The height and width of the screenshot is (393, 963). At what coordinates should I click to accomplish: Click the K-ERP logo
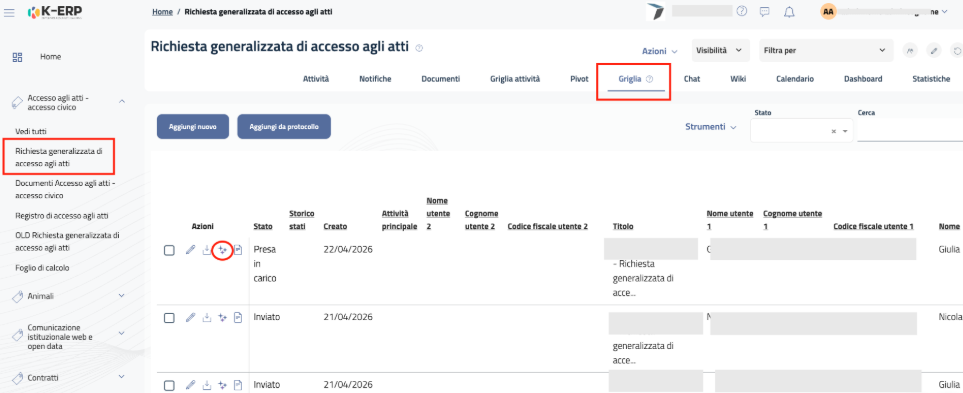click(55, 12)
